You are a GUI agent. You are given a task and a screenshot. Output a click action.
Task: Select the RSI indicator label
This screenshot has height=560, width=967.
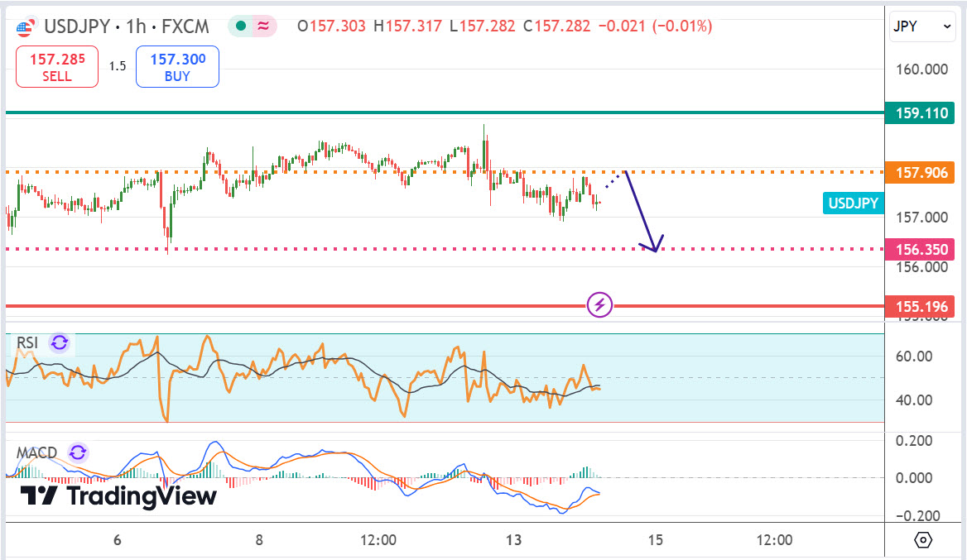coord(28,343)
